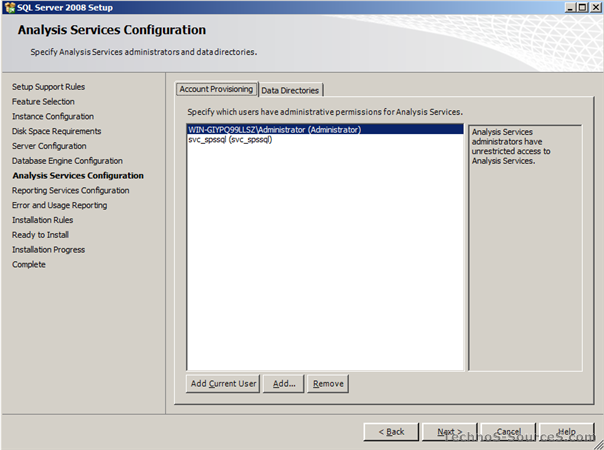
Task: Select WIN-GIYPQ99LLSZ\Administrator entry in list
Action: click(x=325, y=129)
